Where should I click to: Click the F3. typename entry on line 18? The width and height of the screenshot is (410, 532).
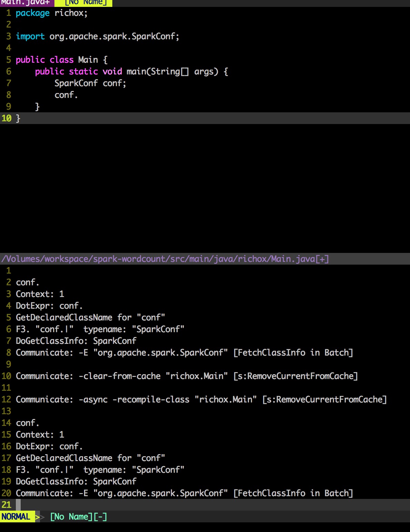100,470
